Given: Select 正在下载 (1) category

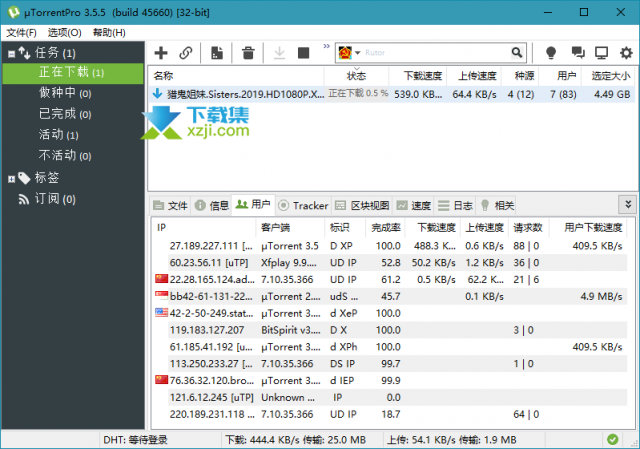Looking at the screenshot, I should pyautogui.click(x=73, y=73).
